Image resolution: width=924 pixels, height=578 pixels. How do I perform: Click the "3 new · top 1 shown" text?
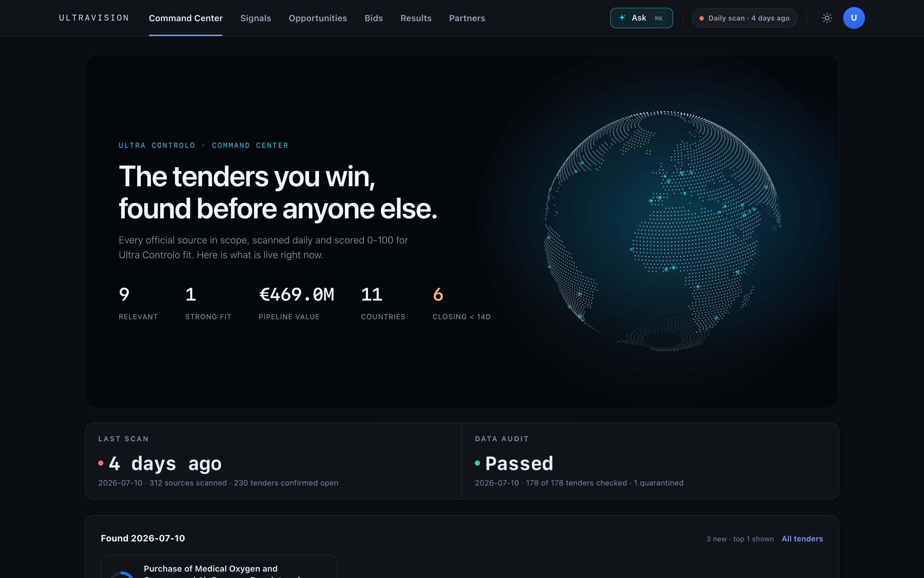tap(740, 539)
